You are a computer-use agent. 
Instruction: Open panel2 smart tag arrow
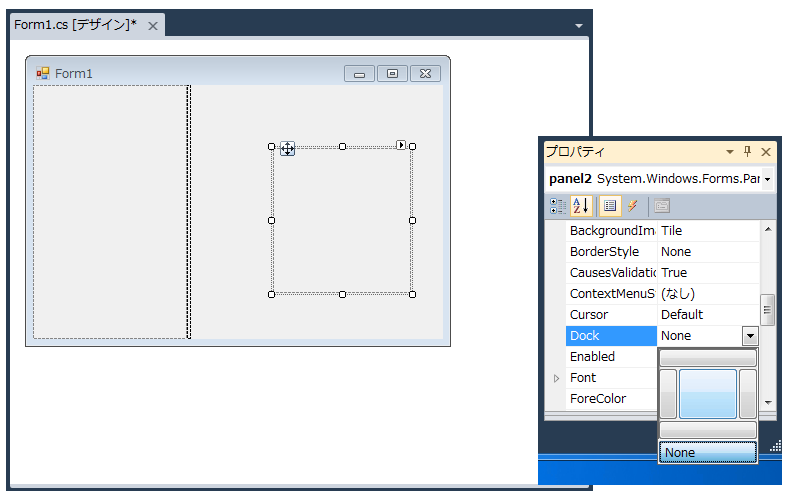(401, 145)
